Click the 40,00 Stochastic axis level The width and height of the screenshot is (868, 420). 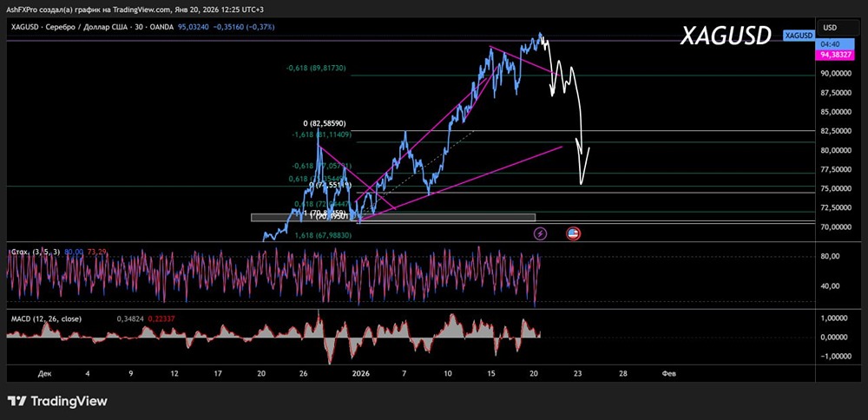[x=832, y=286]
